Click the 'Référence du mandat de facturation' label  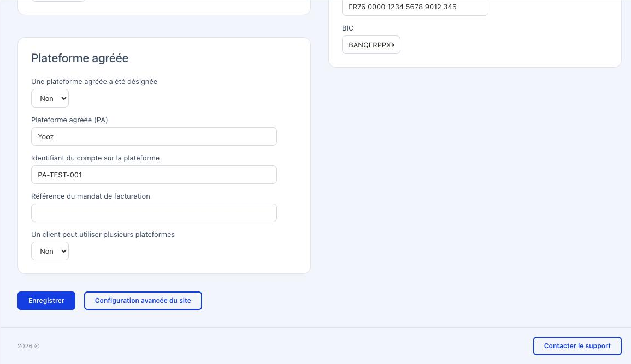91,196
